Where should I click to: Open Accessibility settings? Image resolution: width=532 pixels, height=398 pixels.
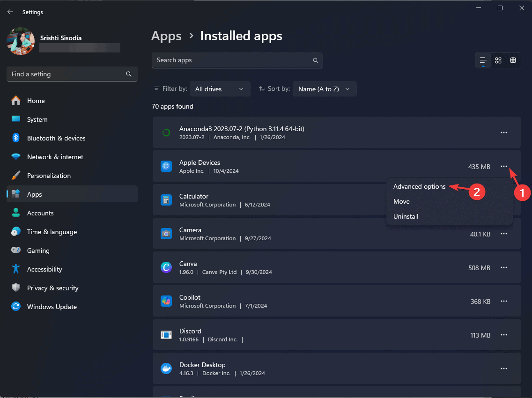coord(72,269)
